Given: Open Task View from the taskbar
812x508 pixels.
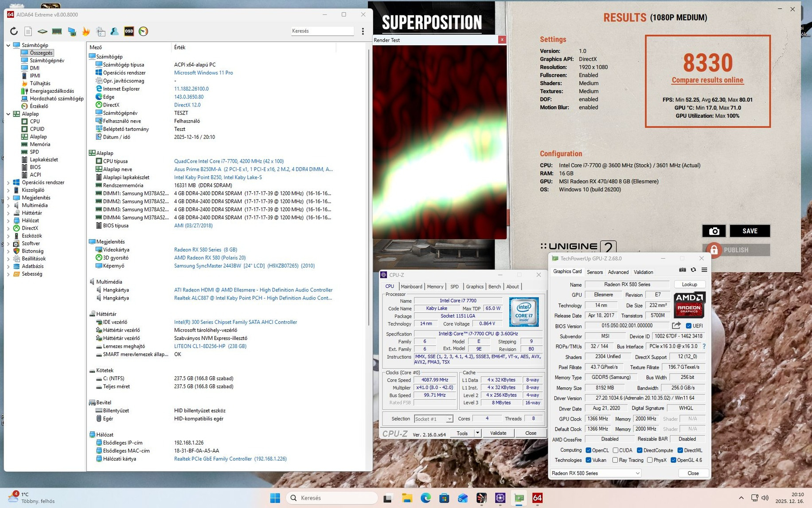Looking at the screenshot, I should pos(388,498).
